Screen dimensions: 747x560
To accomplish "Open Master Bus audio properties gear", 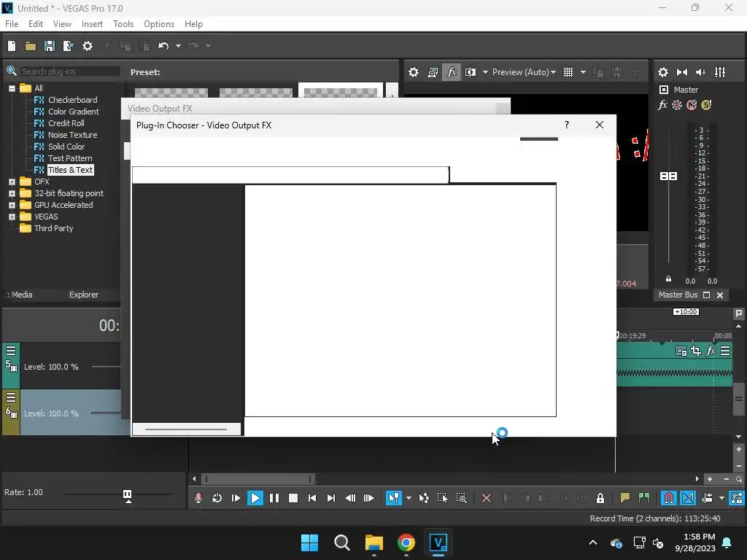I will (x=662, y=72).
